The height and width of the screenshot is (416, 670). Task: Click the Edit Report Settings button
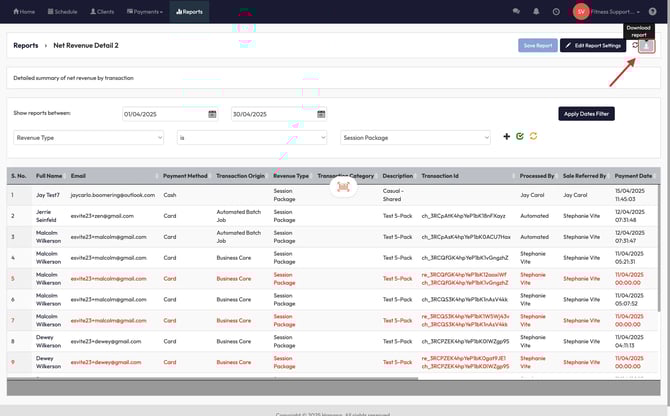click(592, 45)
